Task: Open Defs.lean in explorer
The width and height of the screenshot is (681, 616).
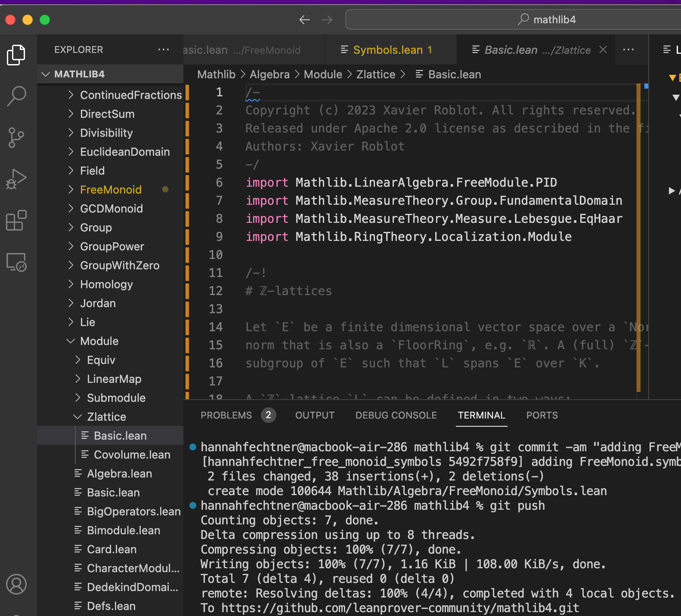Action: [110, 606]
